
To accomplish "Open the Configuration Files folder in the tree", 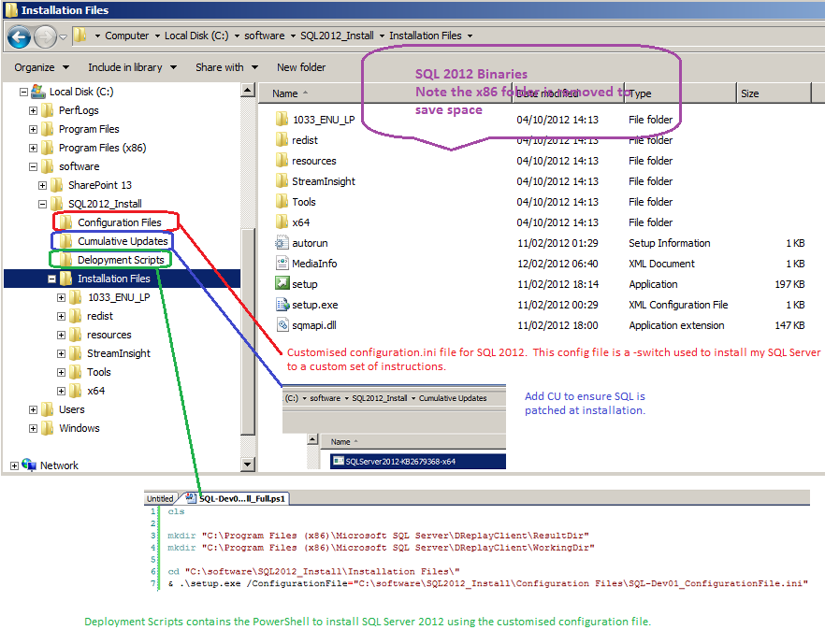I will (x=120, y=222).
